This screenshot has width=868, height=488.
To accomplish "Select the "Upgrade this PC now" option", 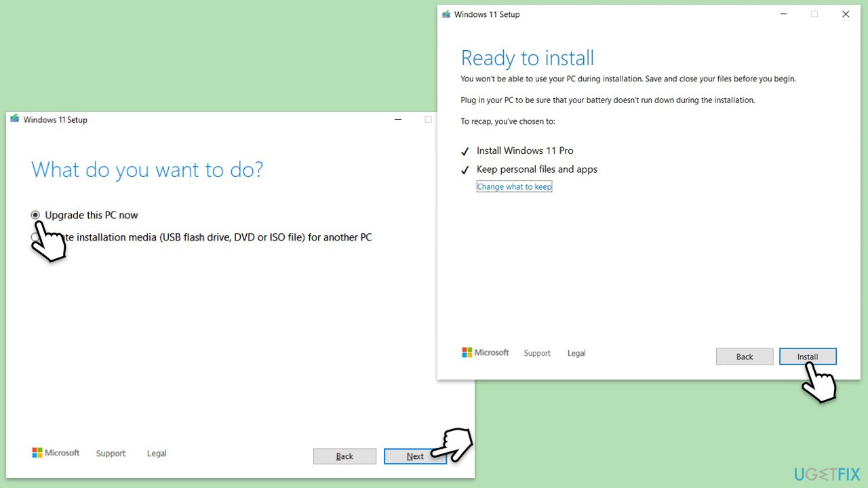I will [x=35, y=215].
